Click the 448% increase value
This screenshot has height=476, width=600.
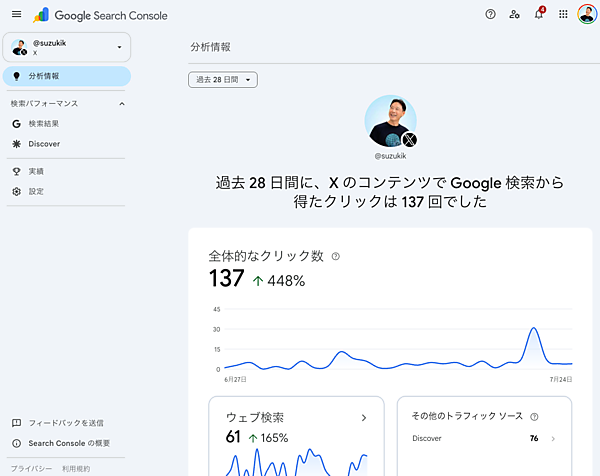pyautogui.click(x=286, y=281)
